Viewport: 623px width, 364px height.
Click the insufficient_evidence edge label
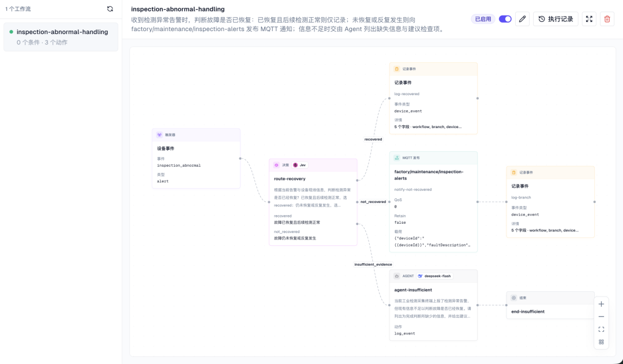pyautogui.click(x=373, y=264)
